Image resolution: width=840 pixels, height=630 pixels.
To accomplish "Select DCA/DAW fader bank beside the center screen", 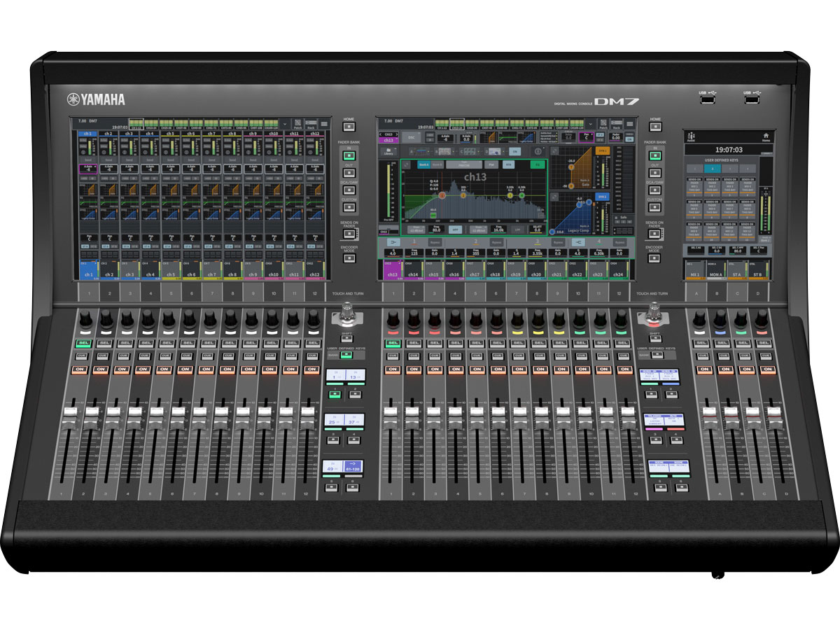I will (655, 190).
